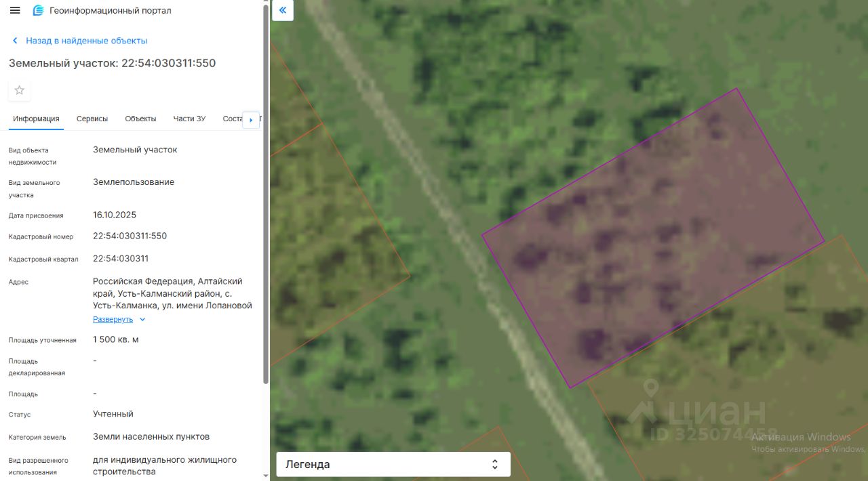Open the partially visible Состав tab
The image size is (868, 481).
coord(232,119)
